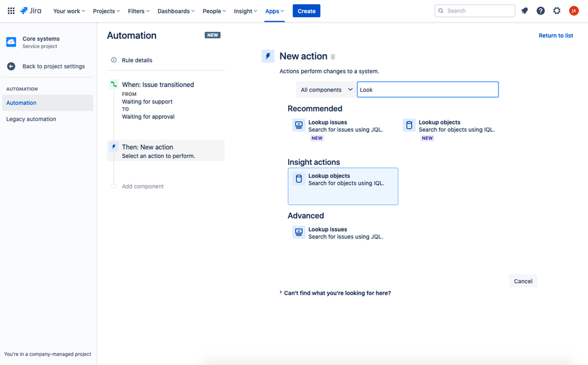Screen dimensions: 588x365
Task: Click the Rule details info icon
Action: (114, 60)
